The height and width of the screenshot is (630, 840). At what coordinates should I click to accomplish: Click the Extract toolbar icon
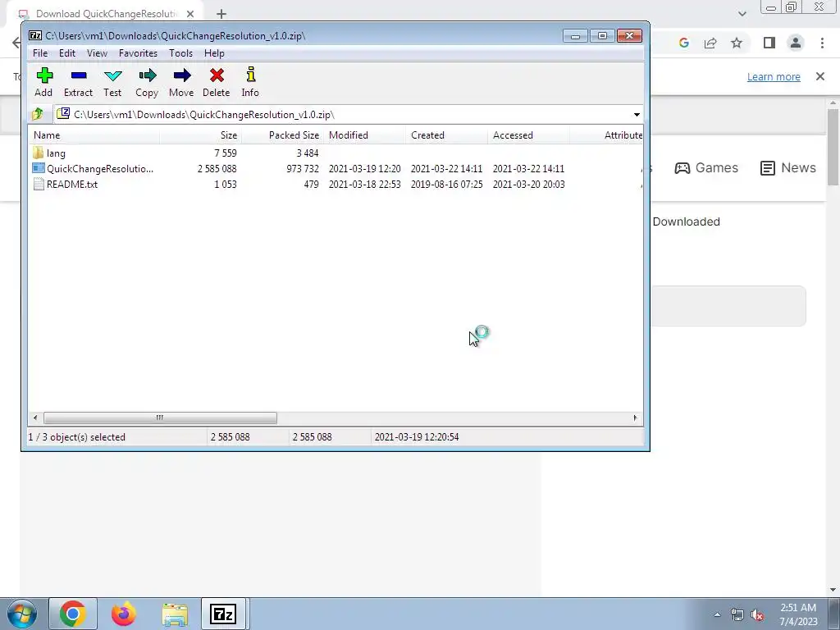click(78, 82)
